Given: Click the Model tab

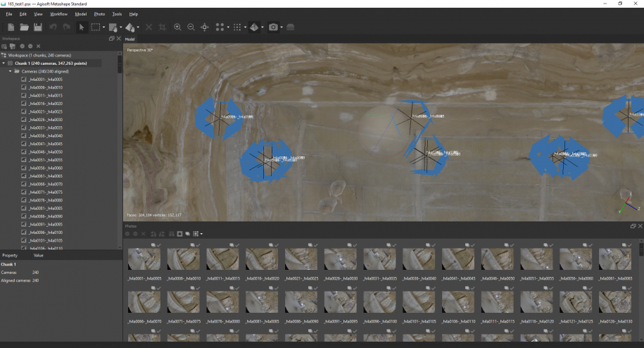Looking at the screenshot, I should [130, 39].
